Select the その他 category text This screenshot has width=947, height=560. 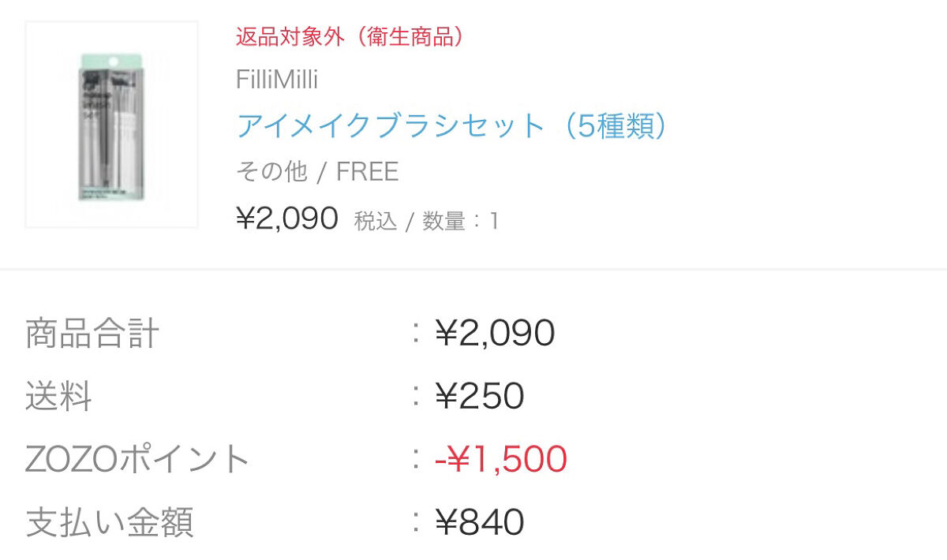point(271,172)
